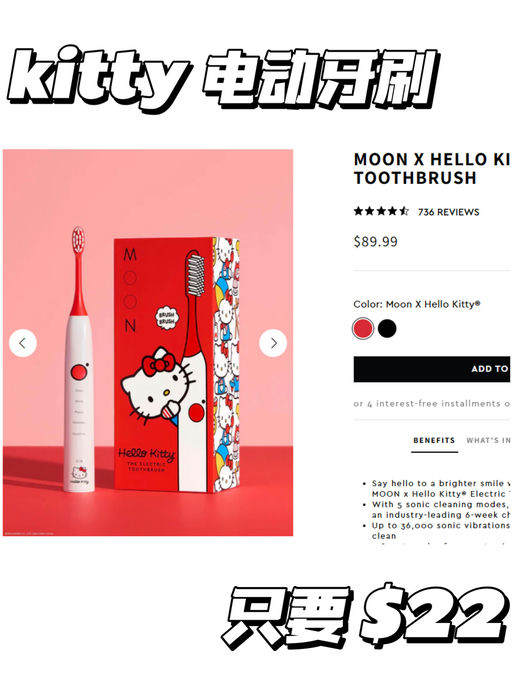Open the BENEFITS tab
The width and height of the screenshot is (512, 683).
[x=434, y=440]
